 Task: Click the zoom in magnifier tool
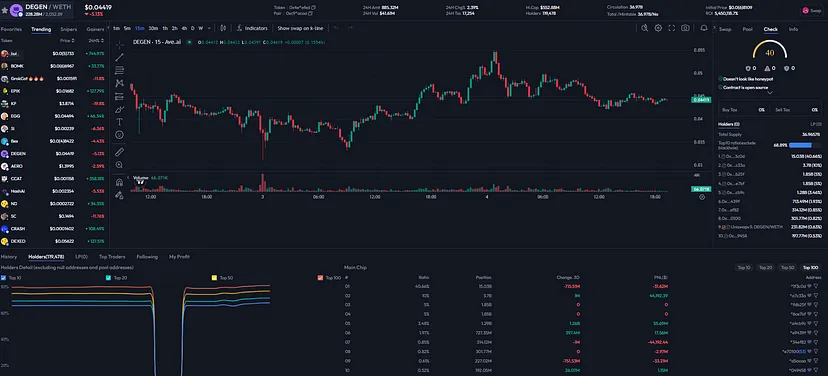pos(119,165)
